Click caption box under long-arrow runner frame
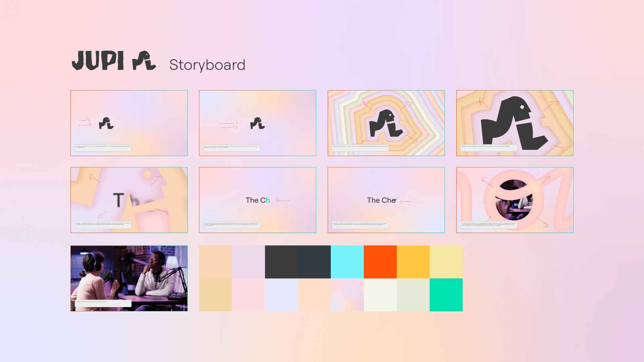The height and width of the screenshot is (362, 644). pos(232,148)
